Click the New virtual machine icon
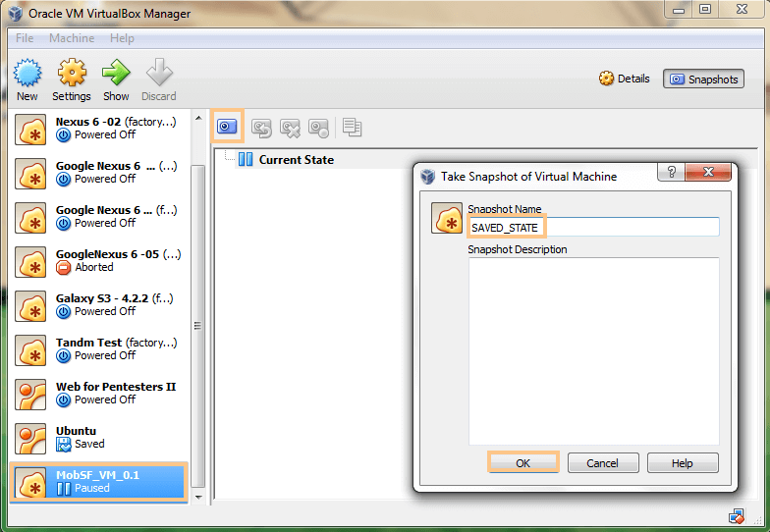770x532 pixels. tap(27, 74)
